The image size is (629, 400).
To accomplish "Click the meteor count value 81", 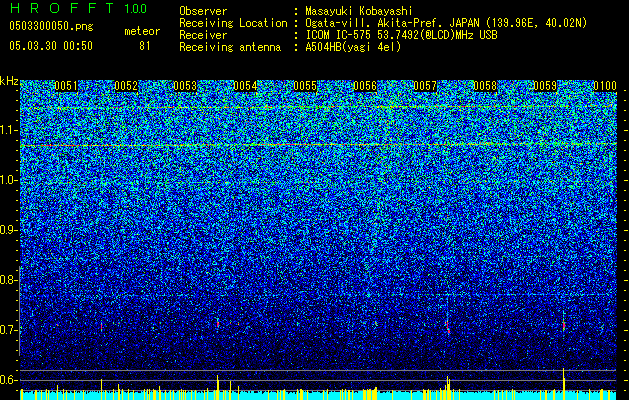I will (x=144, y=46).
